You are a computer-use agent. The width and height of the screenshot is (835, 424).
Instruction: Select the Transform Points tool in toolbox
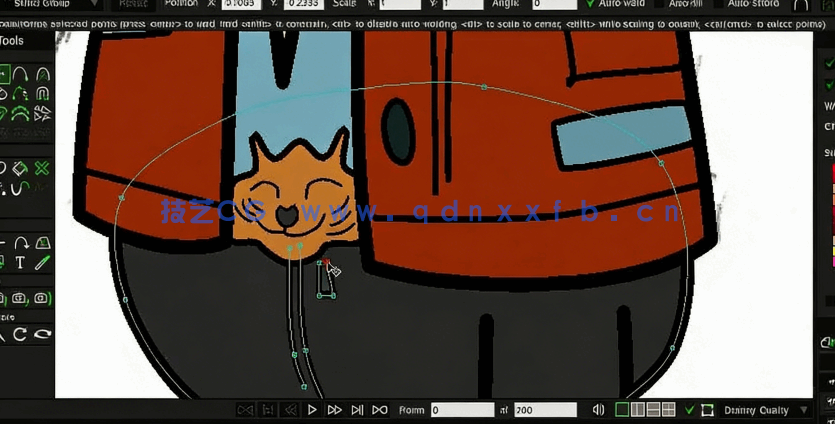click(x=3, y=73)
